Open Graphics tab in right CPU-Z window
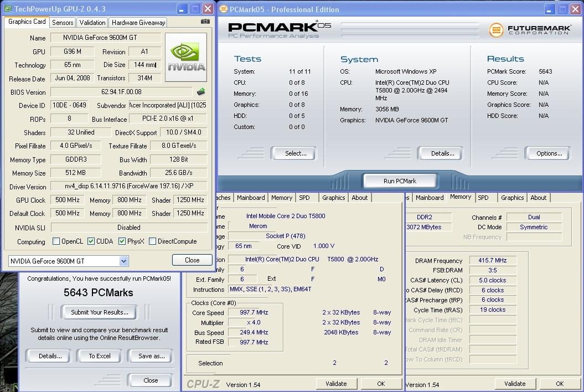 (x=512, y=198)
